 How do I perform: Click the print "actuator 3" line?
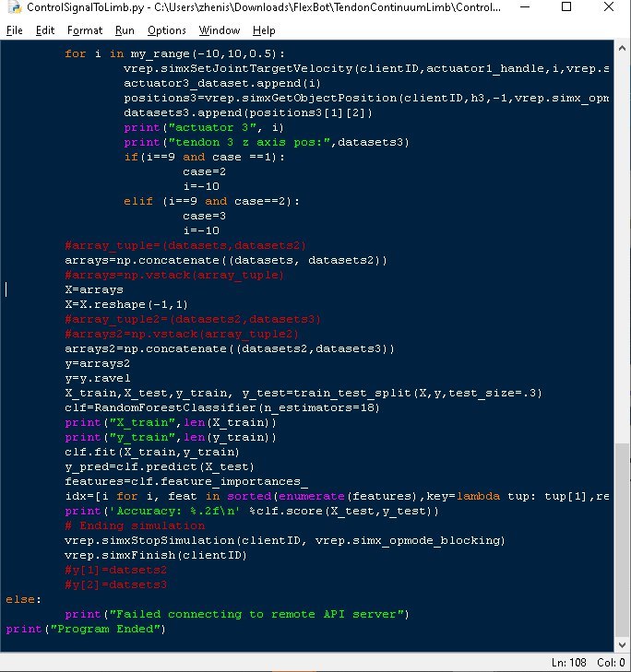click(204, 128)
